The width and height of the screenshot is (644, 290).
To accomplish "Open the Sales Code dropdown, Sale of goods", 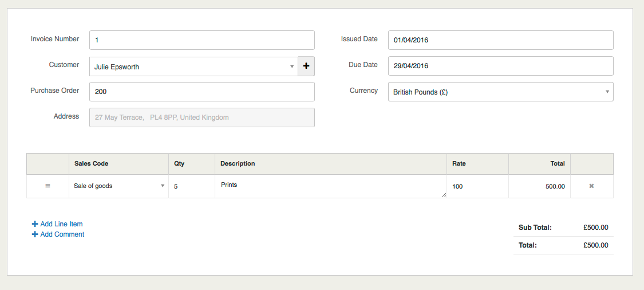I will [118, 186].
